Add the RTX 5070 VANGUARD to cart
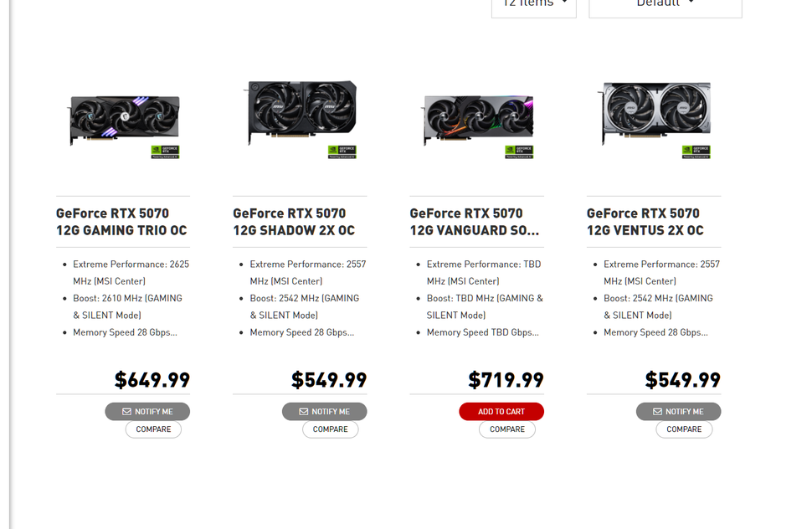The height and width of the screenshot is (529, 812). tap(501, 411)
